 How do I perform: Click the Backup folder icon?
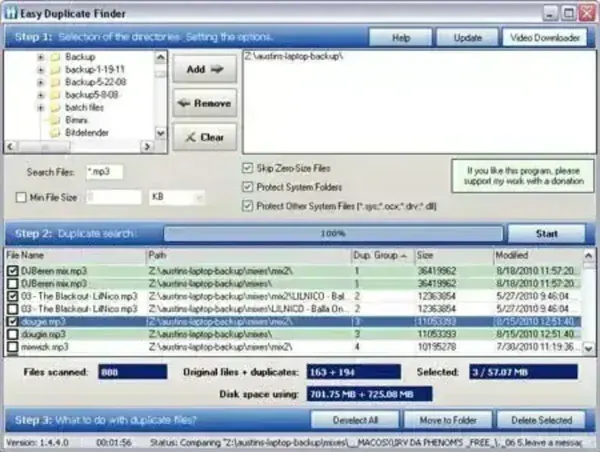pyautogui.click(x=55, y=57)
